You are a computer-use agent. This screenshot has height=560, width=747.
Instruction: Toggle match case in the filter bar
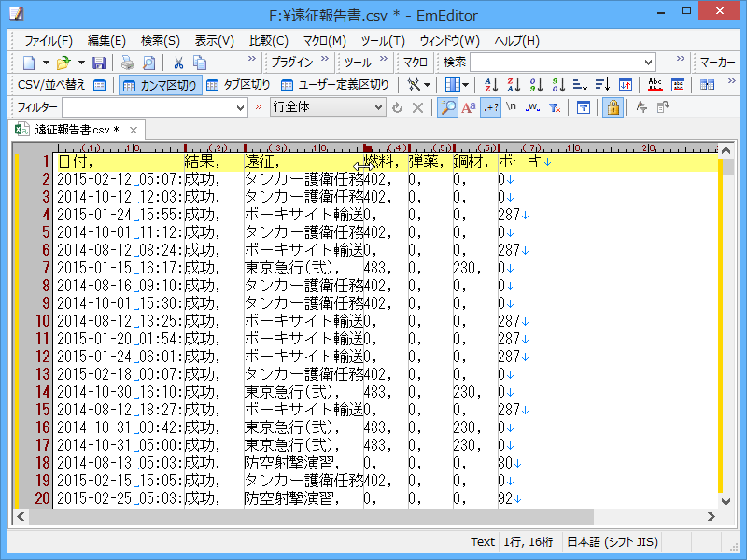tap(468, 107)
